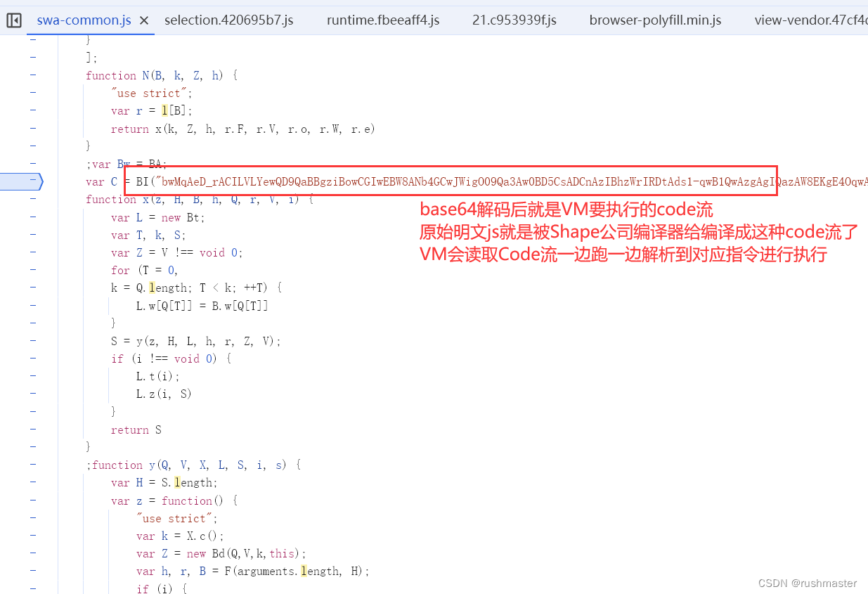Click the code text 'if (i !== void 0) {'
The height and width of the screenshot is (594, 868).
click(171, 359)
